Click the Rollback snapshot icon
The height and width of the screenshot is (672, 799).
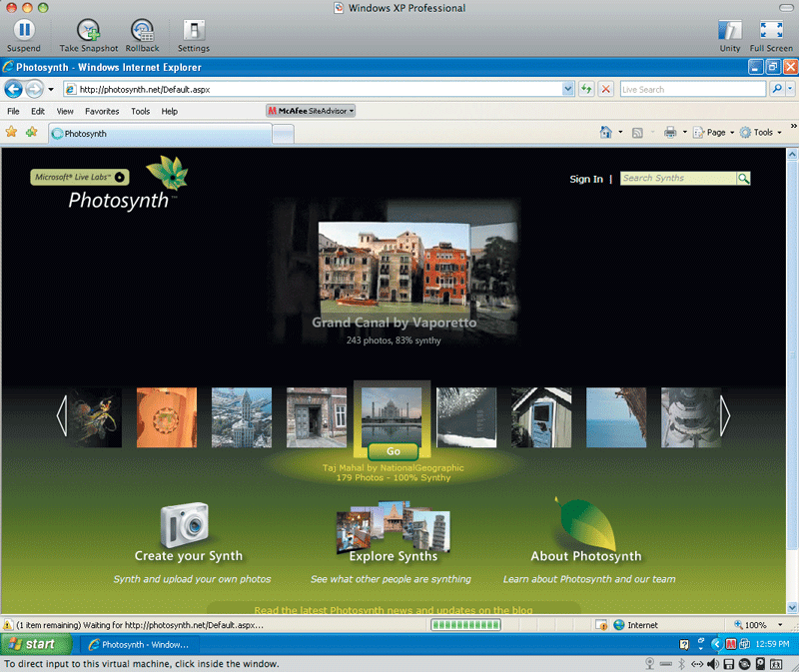[x=142, y=29]
